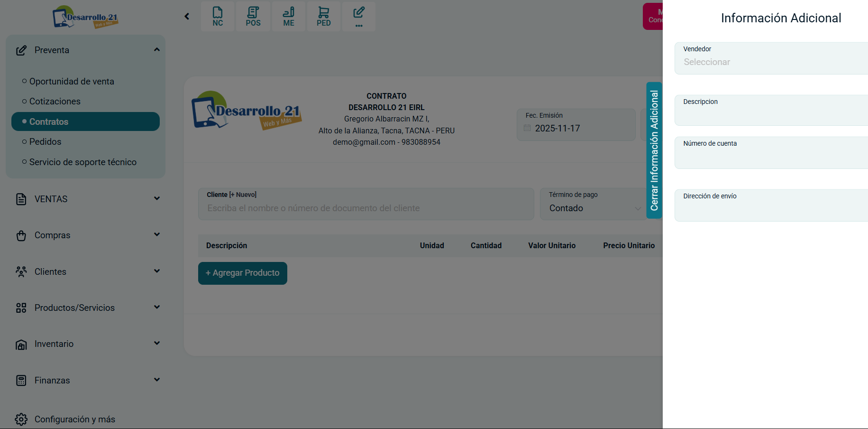The height and width of the screenshot is (429, 868).
Task: Go to Pedidos in Preventa menu
Action: pos(46,142)
